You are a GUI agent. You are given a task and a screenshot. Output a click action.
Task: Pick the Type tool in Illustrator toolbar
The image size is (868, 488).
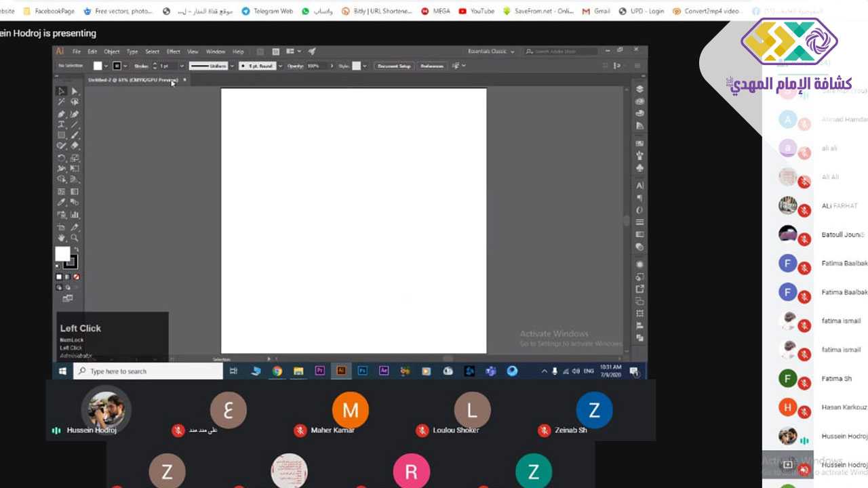tap(62, 125)
